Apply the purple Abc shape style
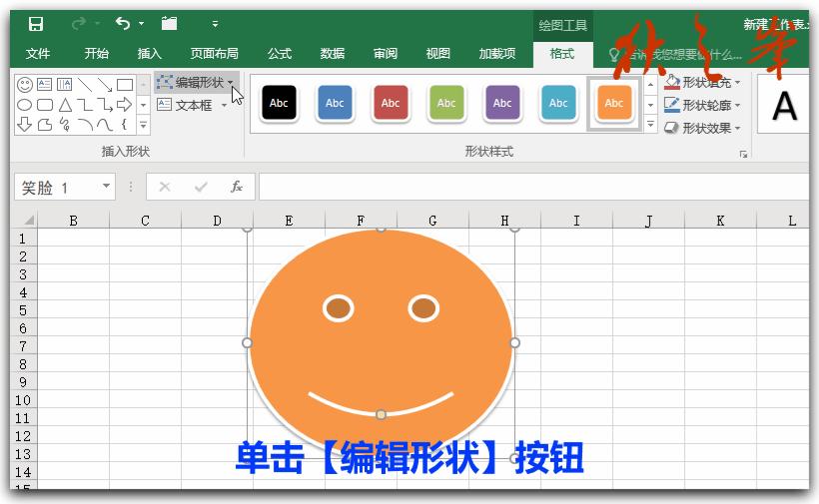The width and height of the screenshot is (819, 504). coord(502,103)
